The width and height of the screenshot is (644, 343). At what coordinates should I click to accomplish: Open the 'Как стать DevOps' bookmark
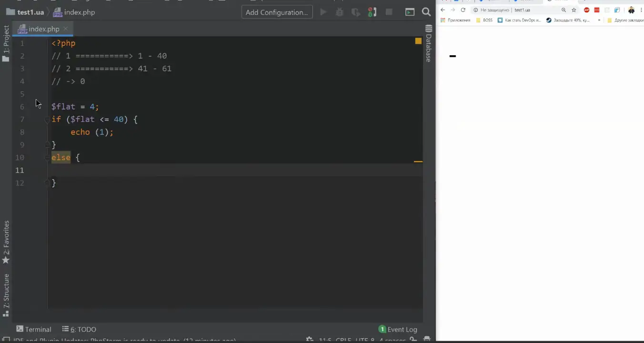click(x=519, y=20)
